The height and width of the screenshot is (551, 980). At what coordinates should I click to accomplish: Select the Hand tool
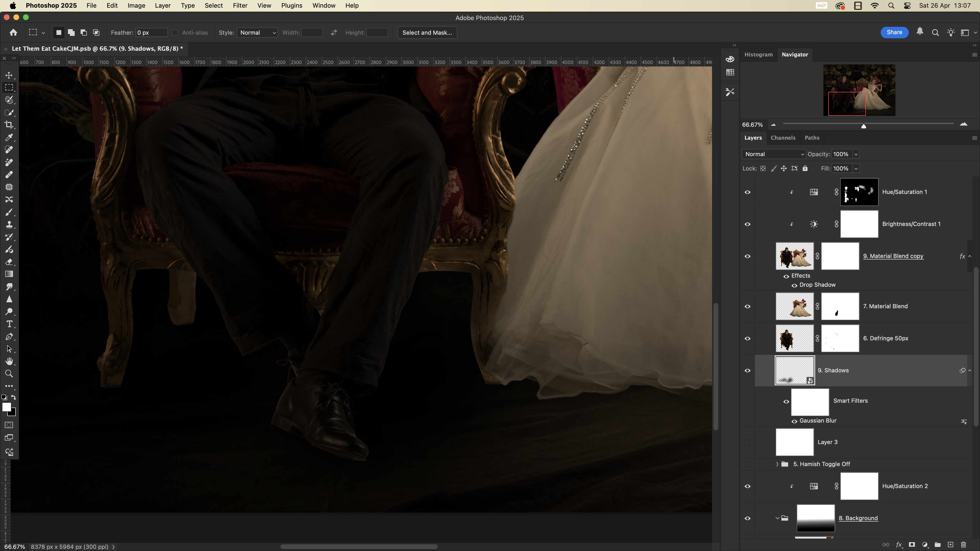(9, 361)
